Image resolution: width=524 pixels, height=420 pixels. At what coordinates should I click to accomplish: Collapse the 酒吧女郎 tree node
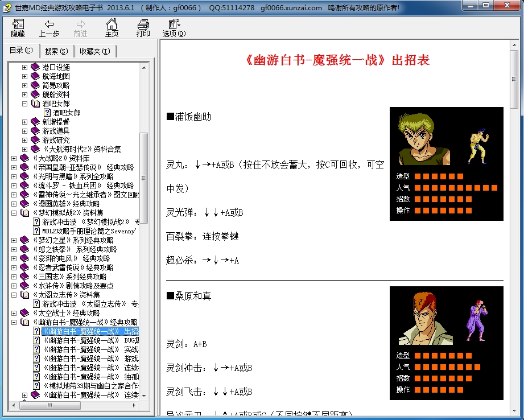pyautogui.click(x=24, y=103)
